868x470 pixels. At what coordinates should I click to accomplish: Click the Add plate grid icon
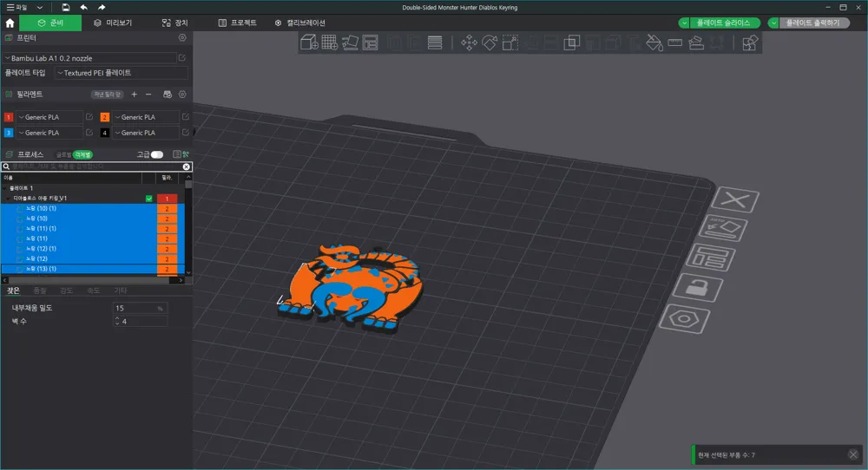coord(329,42)
